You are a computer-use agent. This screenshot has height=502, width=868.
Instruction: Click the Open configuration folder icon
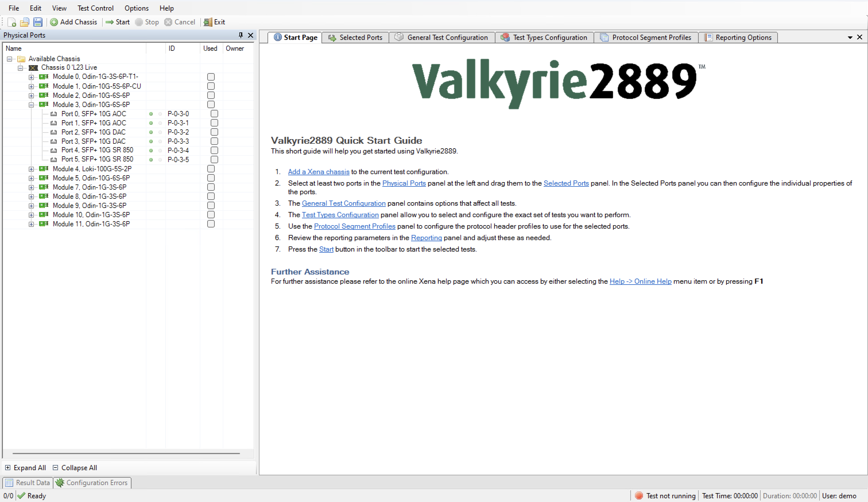(x=24, y=22)
